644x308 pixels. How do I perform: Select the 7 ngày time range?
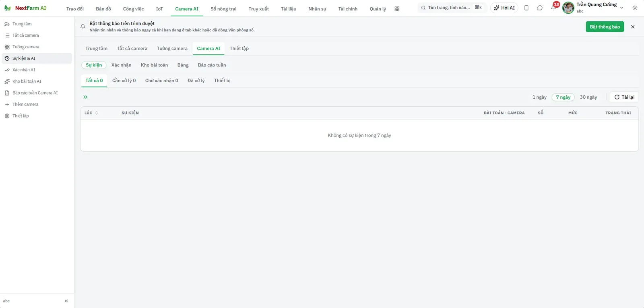pyautogui.click(x=563, y=97)
